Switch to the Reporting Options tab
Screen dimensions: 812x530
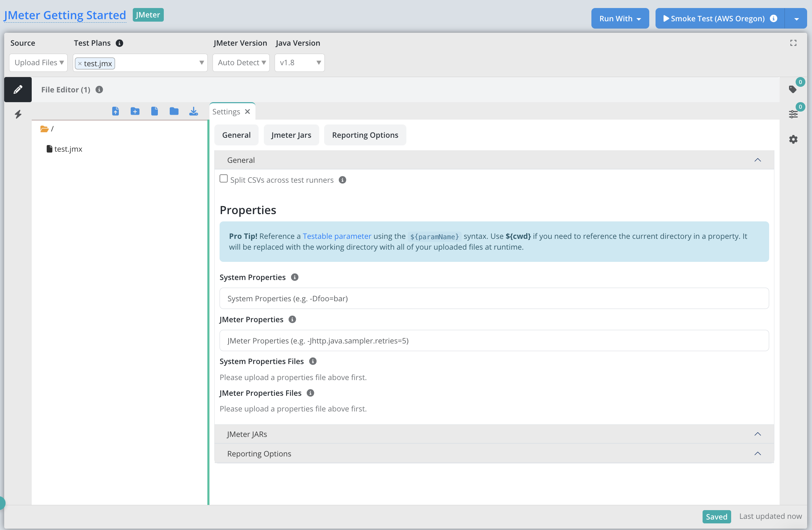tap(365, 135)
